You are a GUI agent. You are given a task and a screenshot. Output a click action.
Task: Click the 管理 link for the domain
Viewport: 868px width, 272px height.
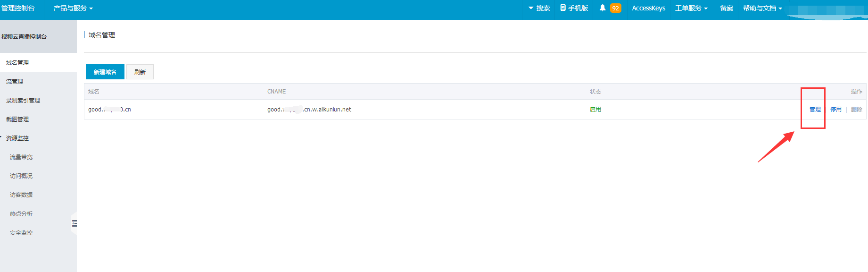tap(815, 109)
